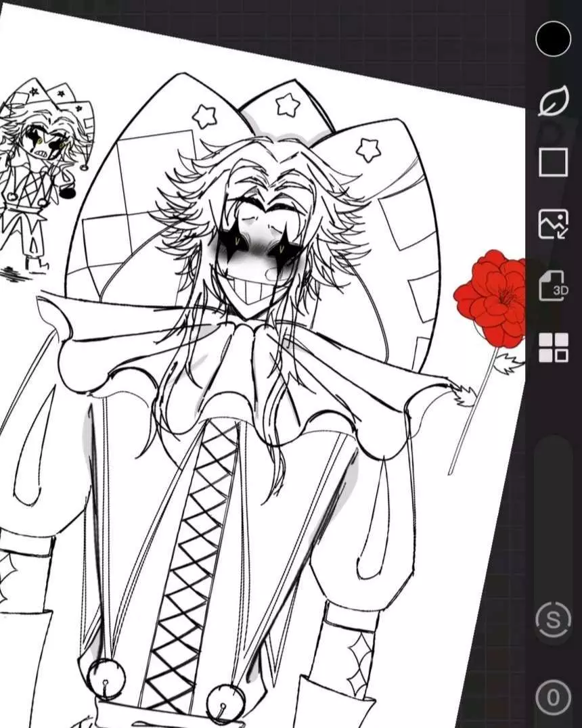Open the 3D file model icon
582x728 pixels.
click(553, 286)
